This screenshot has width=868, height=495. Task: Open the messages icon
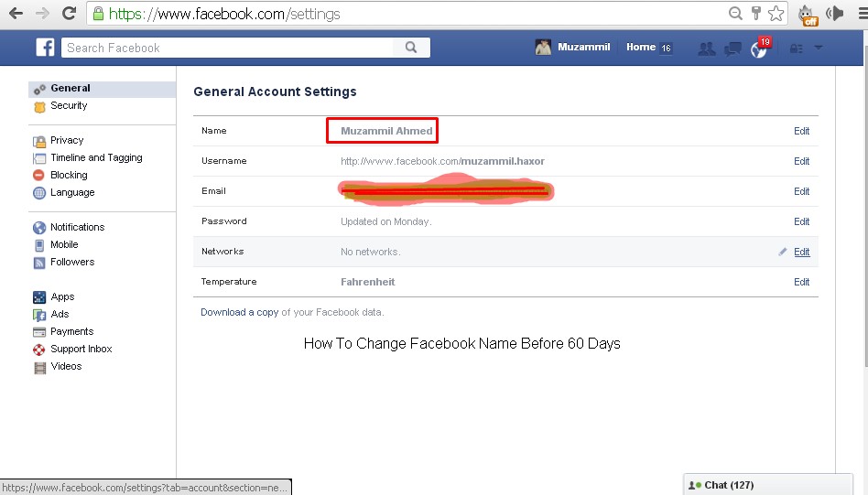tap(732, 48)
